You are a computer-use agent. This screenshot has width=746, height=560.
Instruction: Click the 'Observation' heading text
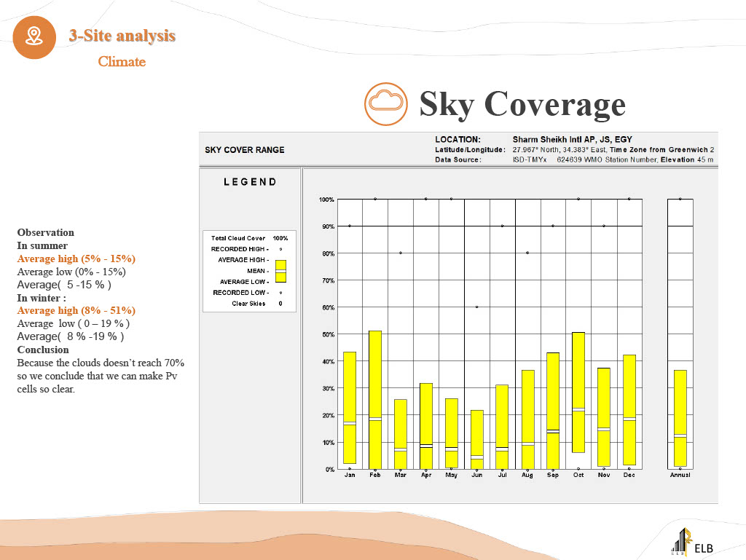46,232
